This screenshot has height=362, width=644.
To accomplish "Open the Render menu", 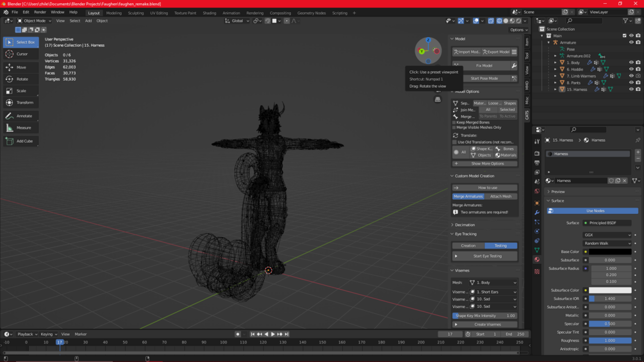I will click(x=40, y=12).
